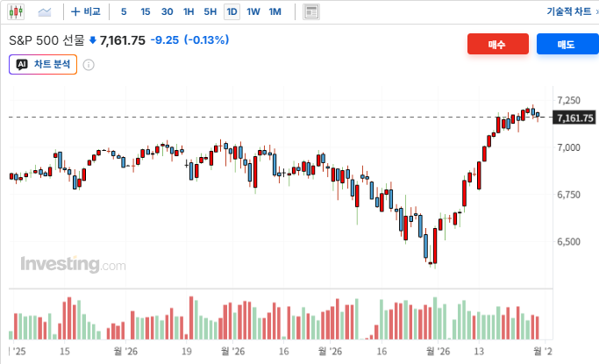Select the 5 minute interval
Viewport: 599px width, 364px height.
pos(124,11)
